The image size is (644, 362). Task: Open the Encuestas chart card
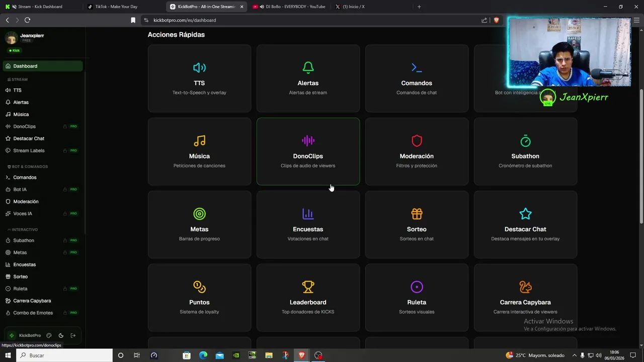pyautogui.click(x=308, y=224)
